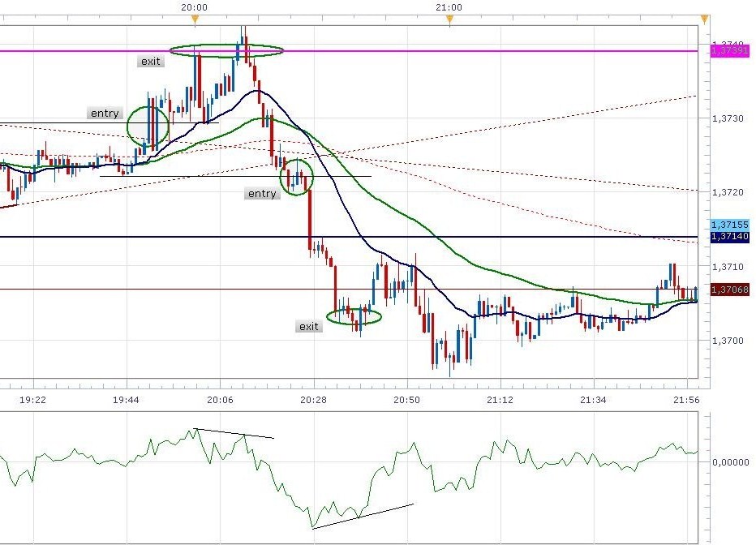Click the 20:50 time axis label

tap(407, 400)
